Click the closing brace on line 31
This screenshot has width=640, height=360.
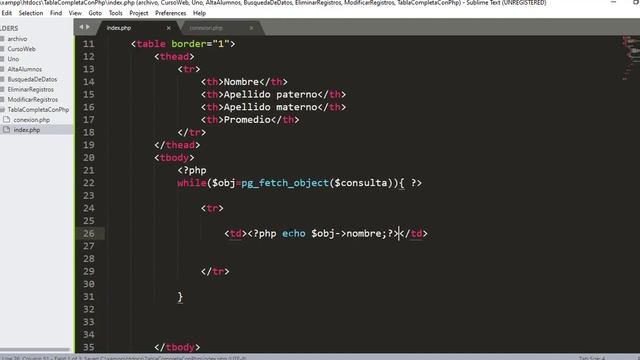[180, 297]
